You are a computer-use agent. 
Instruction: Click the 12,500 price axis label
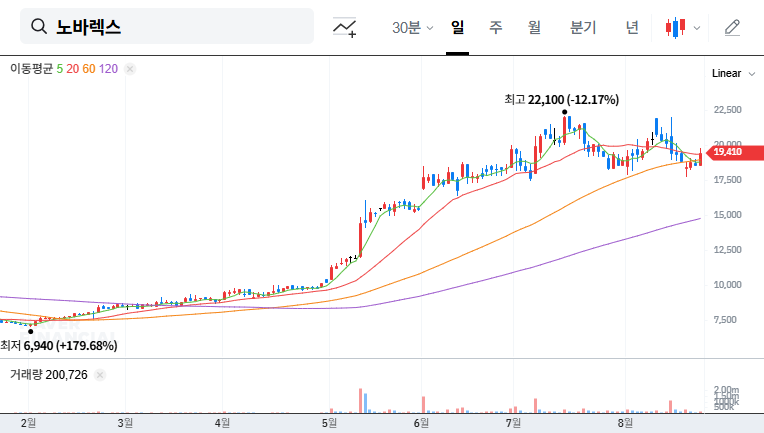pyautogui.click(x=727, y=250)
